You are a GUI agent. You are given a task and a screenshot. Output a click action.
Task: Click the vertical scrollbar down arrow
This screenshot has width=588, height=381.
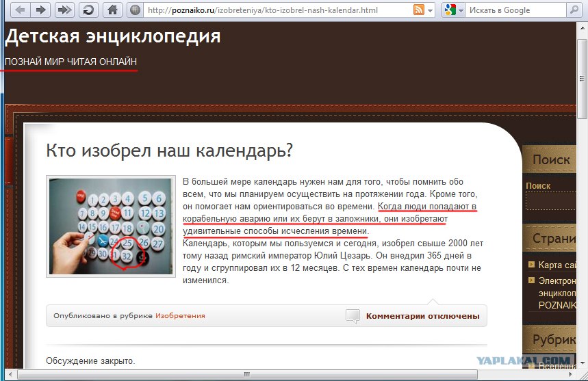pyautogui.click(x=582, y=363)
